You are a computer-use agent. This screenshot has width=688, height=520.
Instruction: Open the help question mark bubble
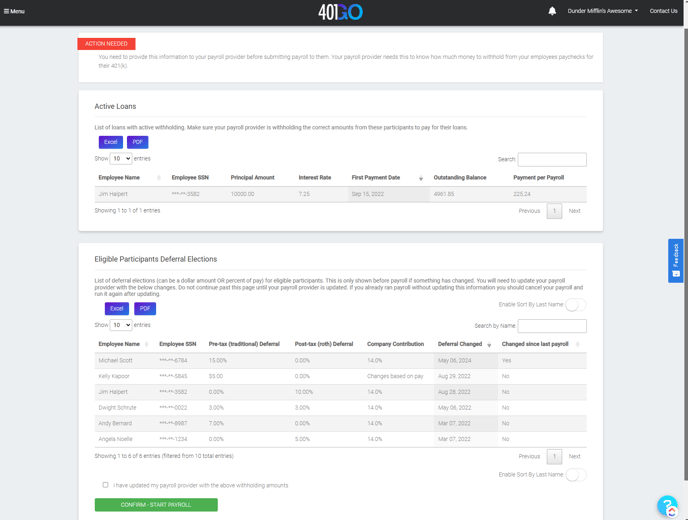click(x=667, y=506)
